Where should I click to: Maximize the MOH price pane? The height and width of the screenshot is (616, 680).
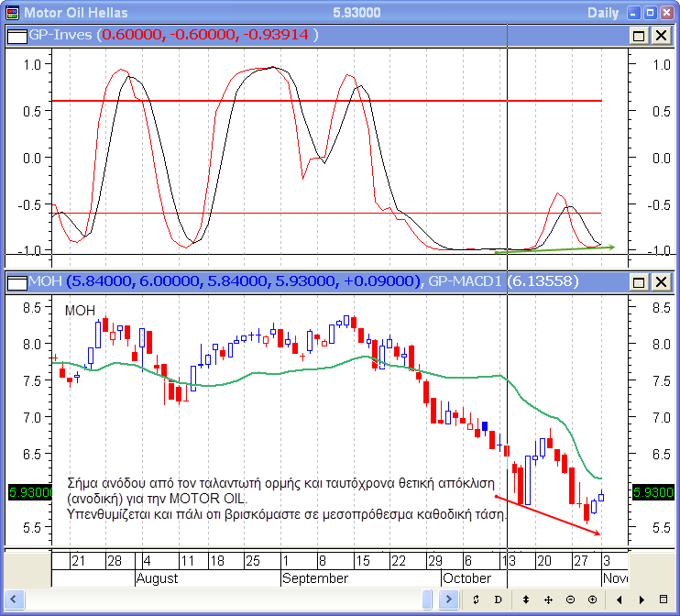pos(640,280)
